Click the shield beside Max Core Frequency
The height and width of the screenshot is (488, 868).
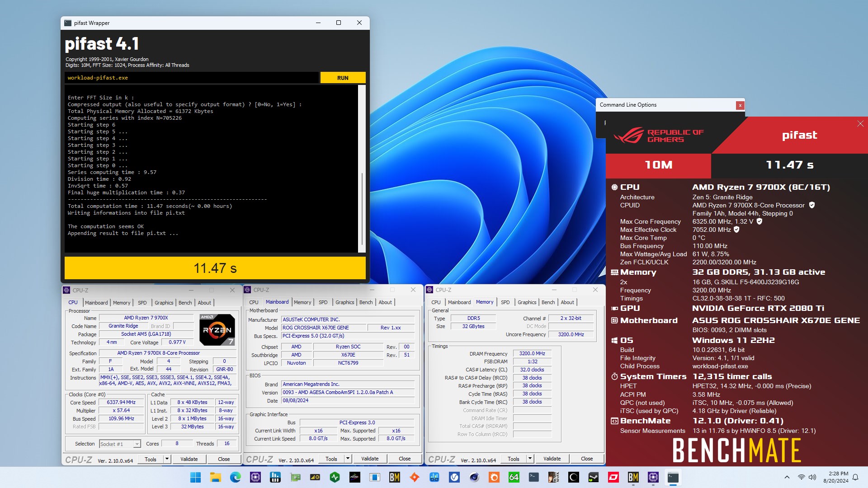(x=759, y=221)
